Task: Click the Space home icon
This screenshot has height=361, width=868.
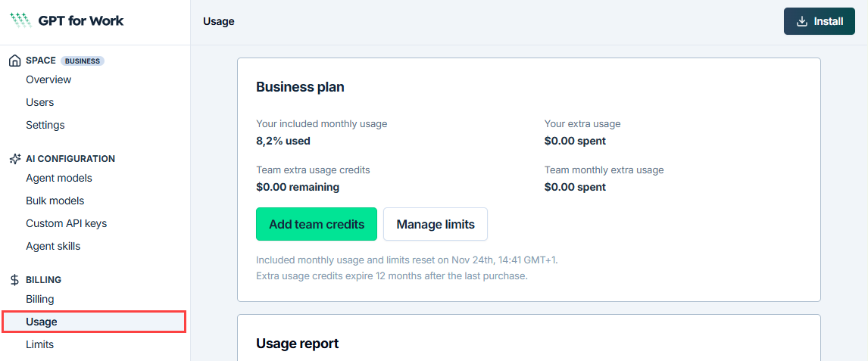Action: pyautogui.click(x=15, y=61)
